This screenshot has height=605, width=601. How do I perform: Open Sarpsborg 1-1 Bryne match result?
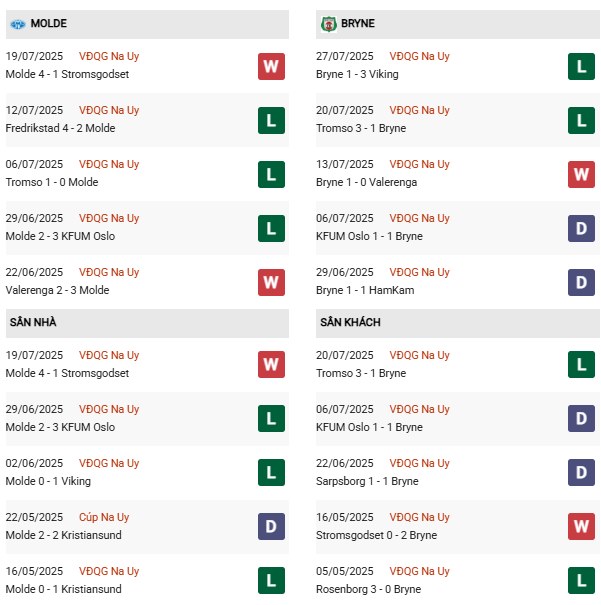[x=367, y=481]
